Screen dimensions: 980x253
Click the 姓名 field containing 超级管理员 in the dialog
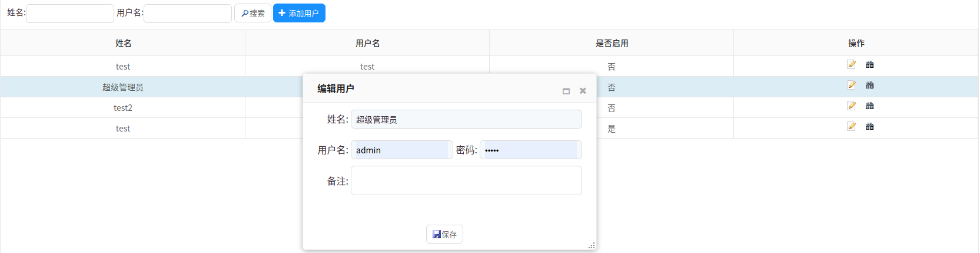point(466,119)
